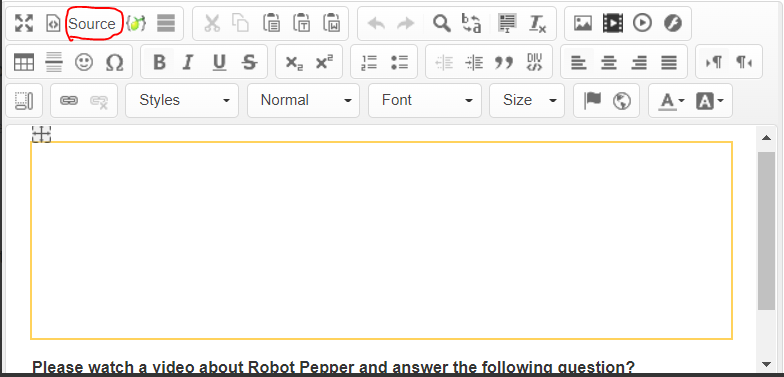Insert a hyperlink with chain icon

click(68, 101)
